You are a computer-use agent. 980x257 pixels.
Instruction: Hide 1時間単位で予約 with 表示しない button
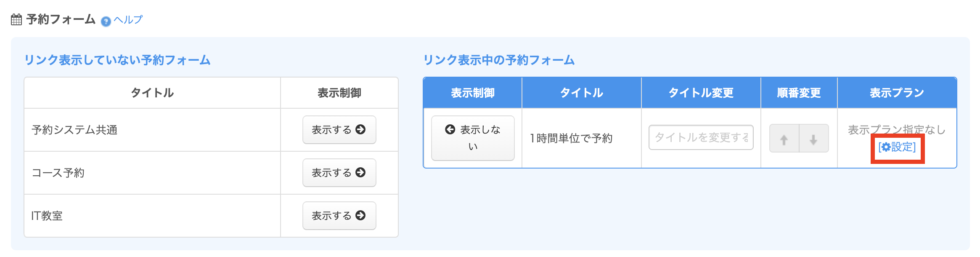point(473,138)
